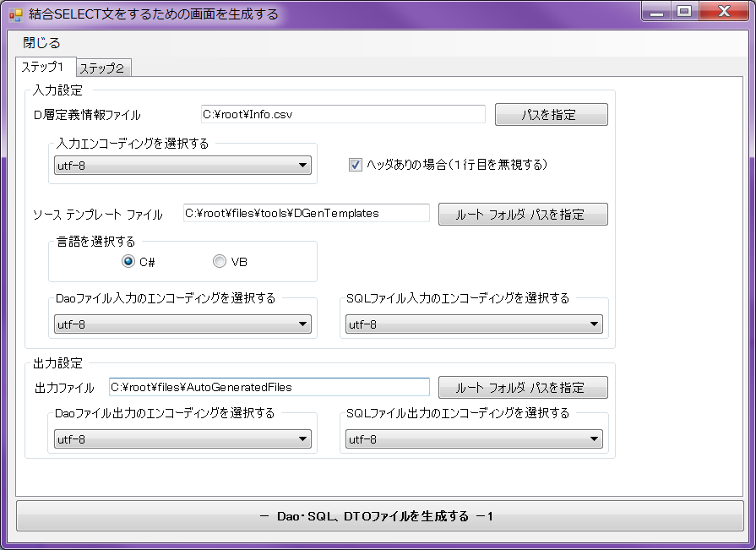
Task: Click ルート フォルダ パスを指定 beside template path
Action: (523, 214)
